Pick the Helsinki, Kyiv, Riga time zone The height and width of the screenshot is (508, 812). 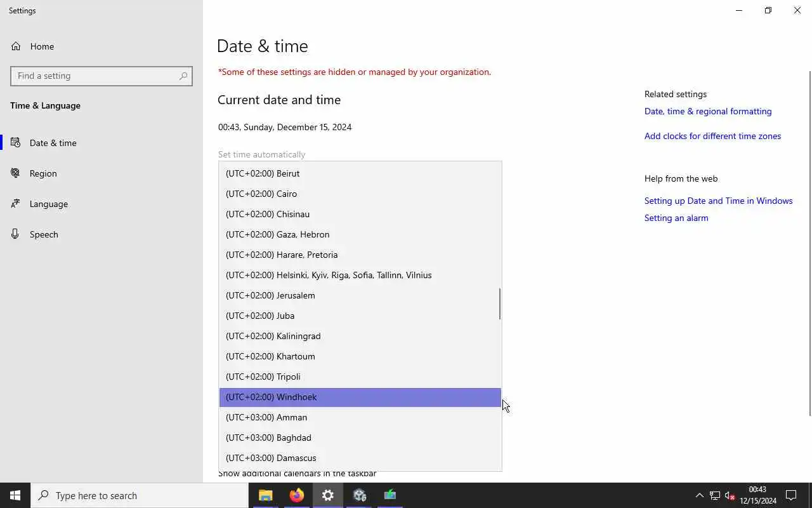[x=360, y=275]
